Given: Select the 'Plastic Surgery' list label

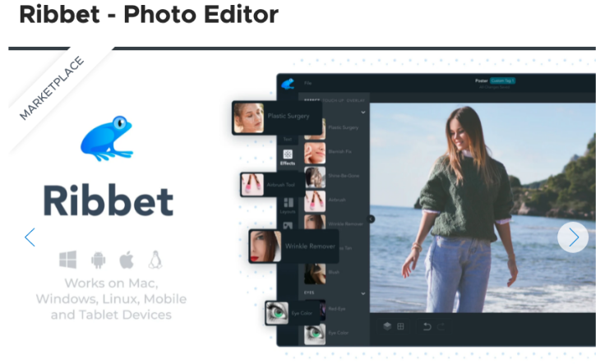Looking at the screenshot, I should (x=344, y=127).
